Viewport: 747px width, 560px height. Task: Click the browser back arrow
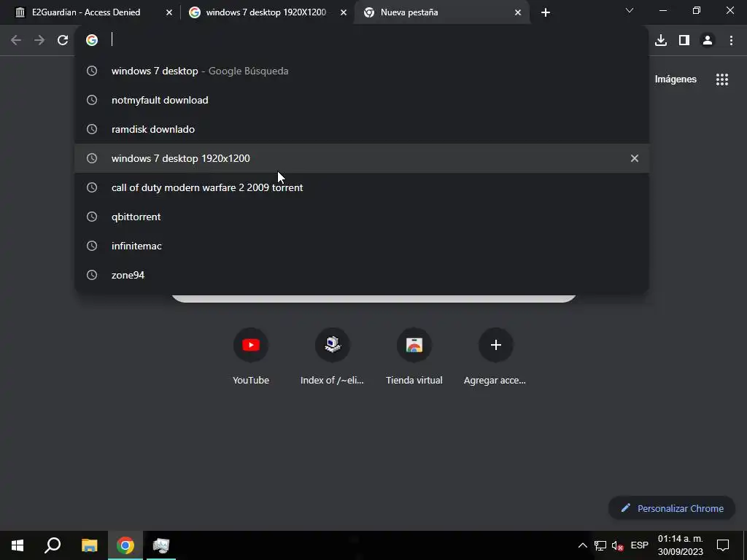pos(16,40)
